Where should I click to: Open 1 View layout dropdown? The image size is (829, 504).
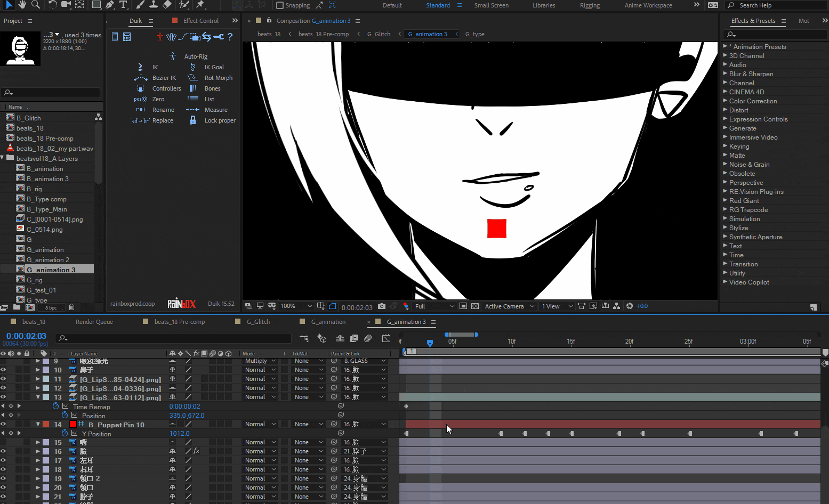[557, 306]
